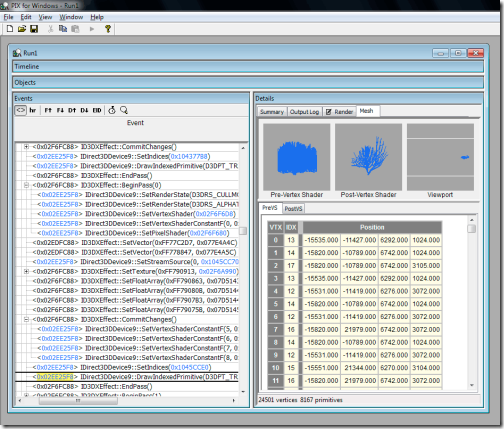Click the Post-Vertex Shader mesh thumbnail
This screenshot has height=429, width=504.
368,157
